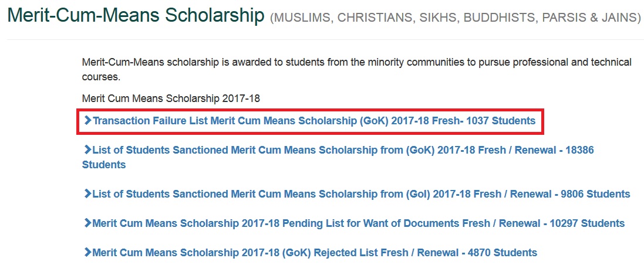Click the horizontal divider under the heading
Image resolution: width=644 pixels, height=265 pixels.
[x=322, y=40]
